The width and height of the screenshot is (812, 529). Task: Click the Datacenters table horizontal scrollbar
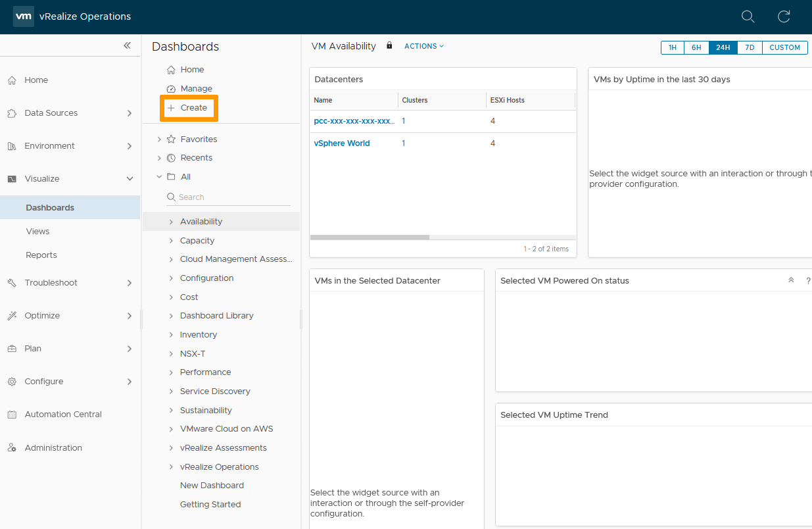370,238
